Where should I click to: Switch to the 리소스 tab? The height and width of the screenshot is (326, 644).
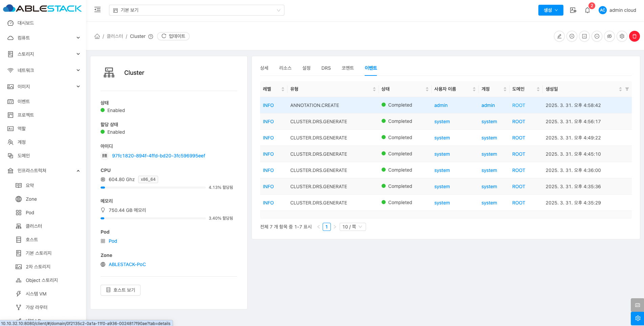pyautogui.click(x=285, y=68)
